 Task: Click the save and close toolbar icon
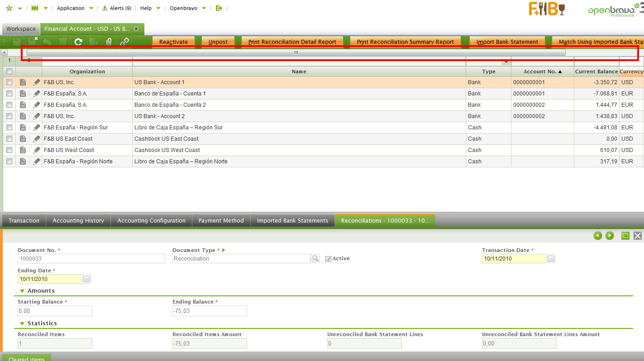(x=33, y=42)
